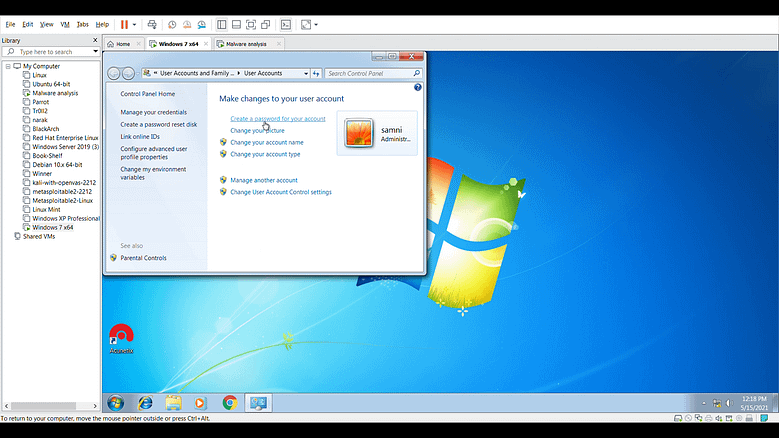Go forward in the Control Panel window

pyautogui.click(x=128, y=73)
